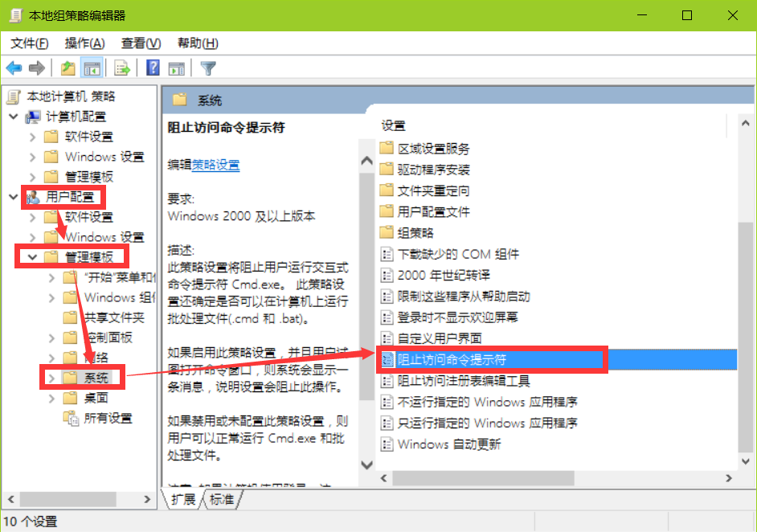The height and width of the screenshot is (532, 757).
Task: Open the 查看(V) menu
Action: point(141,43)
